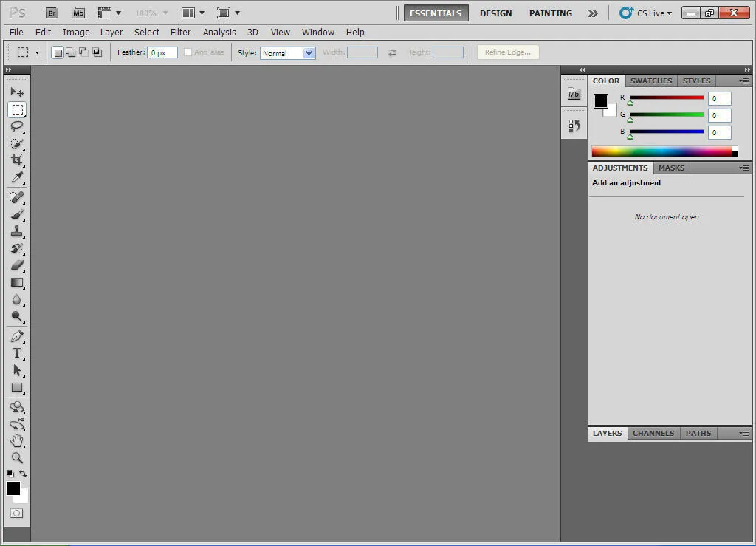Switch to the Painting workspace

pyautogui.click(x=551, y=13)
